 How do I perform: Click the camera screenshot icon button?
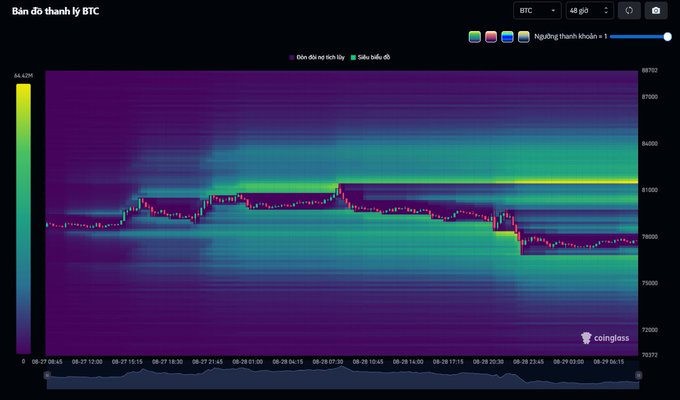coord(656,11)
